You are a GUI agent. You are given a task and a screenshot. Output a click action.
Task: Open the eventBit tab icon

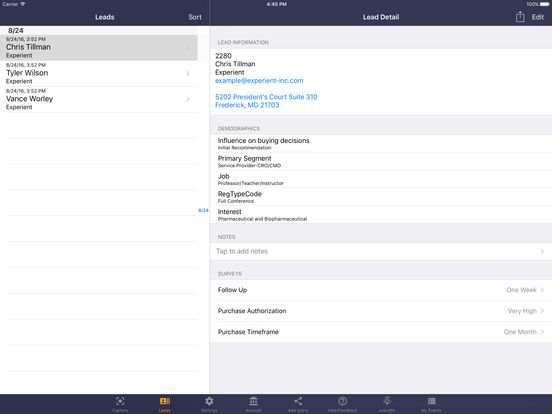click(387, 401)
